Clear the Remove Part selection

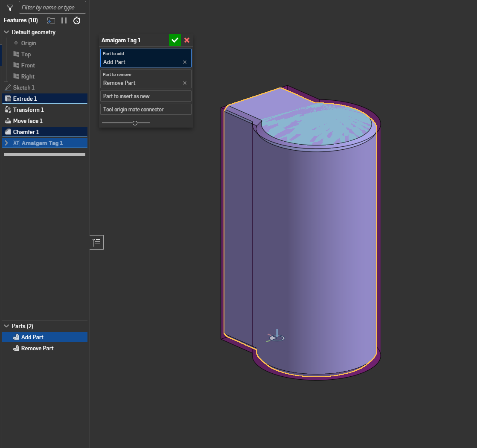pos(185,83)
